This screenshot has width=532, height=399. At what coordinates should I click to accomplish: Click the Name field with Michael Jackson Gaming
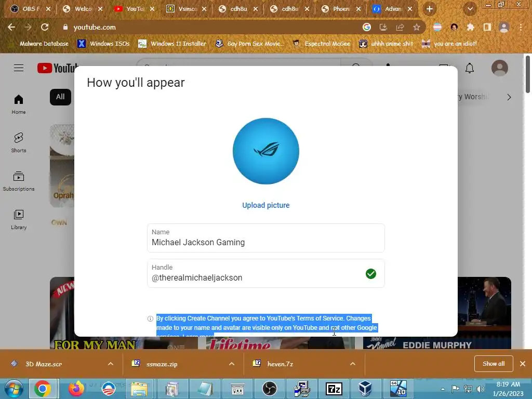[x=265, y=238]
